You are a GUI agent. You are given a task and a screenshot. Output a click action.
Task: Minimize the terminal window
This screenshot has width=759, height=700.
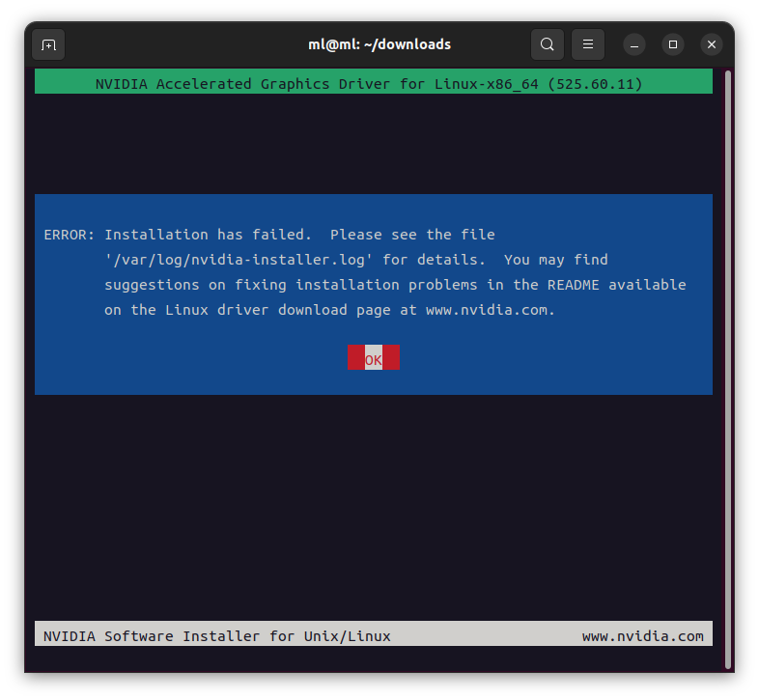pos(634,44)
